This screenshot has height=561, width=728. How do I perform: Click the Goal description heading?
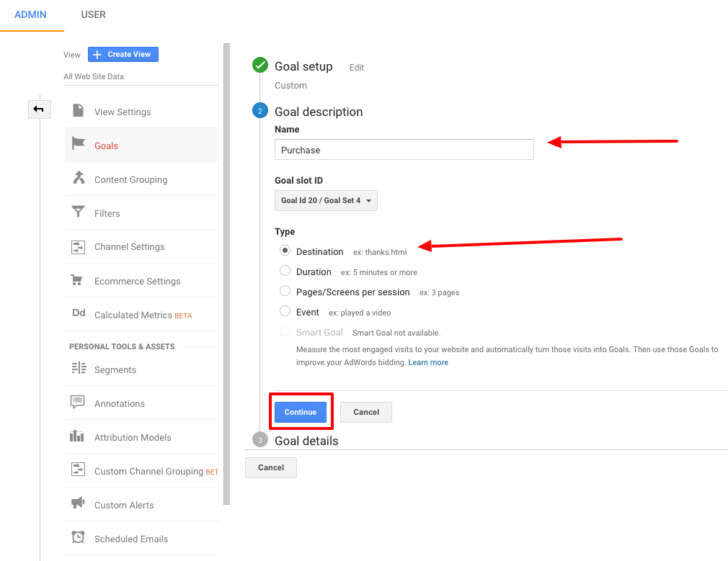pyautogui.click(x=319, y=112)
